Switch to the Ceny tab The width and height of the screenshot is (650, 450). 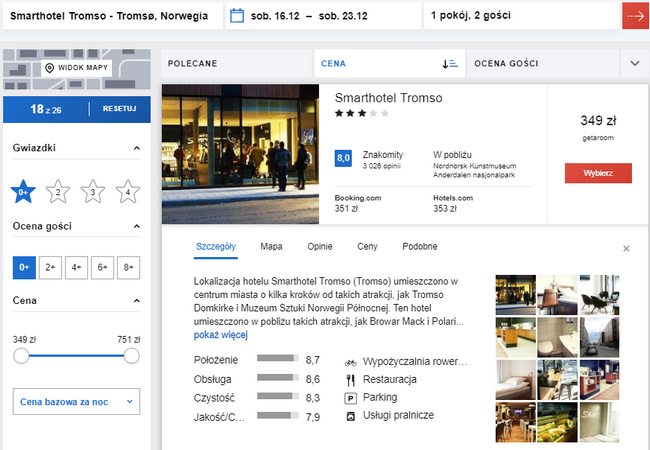click(x=367, y=247)
